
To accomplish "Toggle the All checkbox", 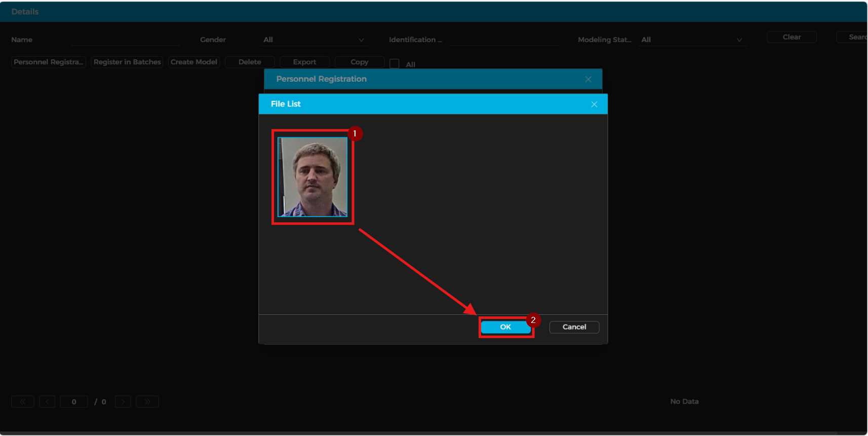I will pyautogui.click(x=394, y=64).
